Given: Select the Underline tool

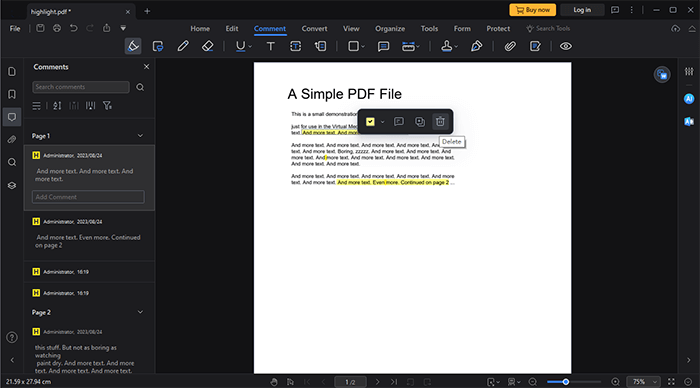Looking at the screenshot, I should pos(240,46).
